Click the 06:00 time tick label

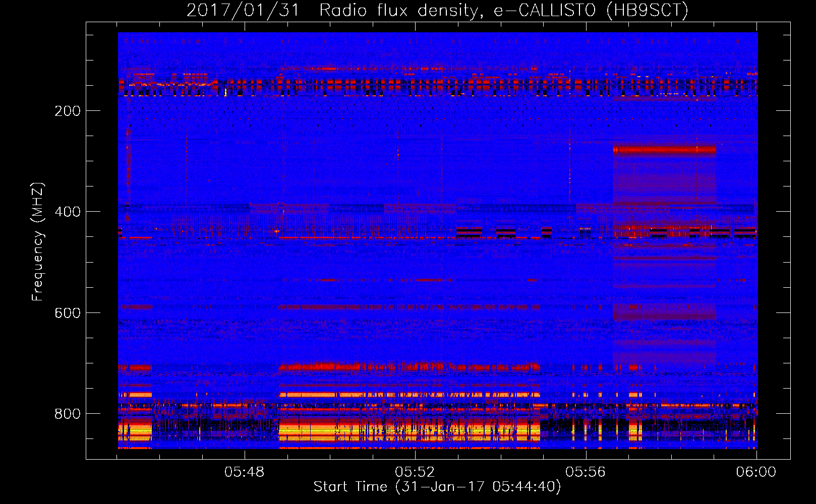[x=756, y=472]
